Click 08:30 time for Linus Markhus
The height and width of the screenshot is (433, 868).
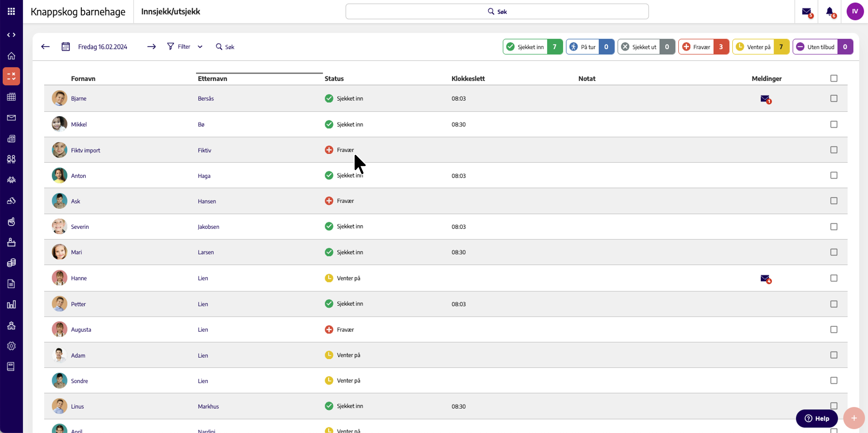coord(459,406)
